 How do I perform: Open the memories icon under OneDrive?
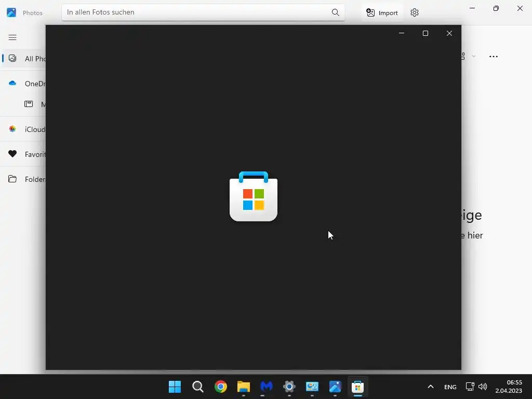click(x=29, y=104)
